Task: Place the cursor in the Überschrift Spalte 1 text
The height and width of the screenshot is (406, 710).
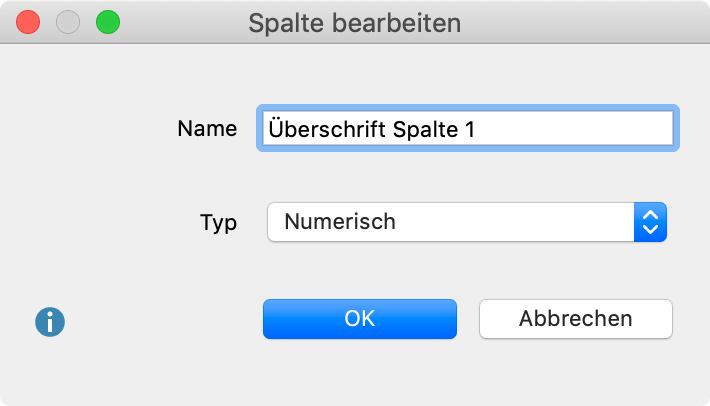Action: 371,129
